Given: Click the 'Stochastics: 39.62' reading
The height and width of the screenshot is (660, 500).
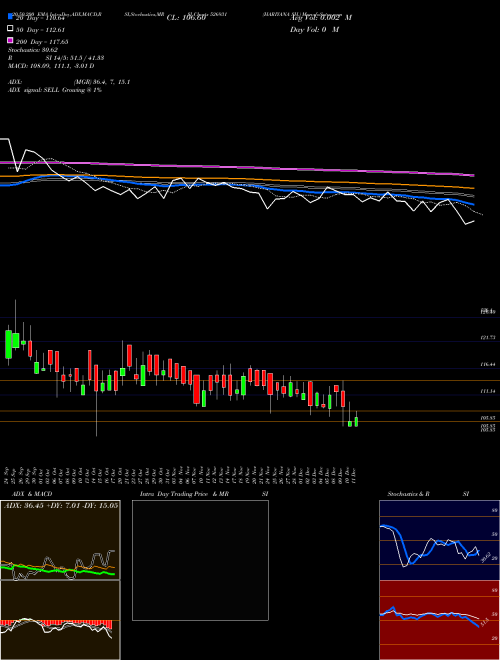Looking at the screenshot, I should pos(33,50).
